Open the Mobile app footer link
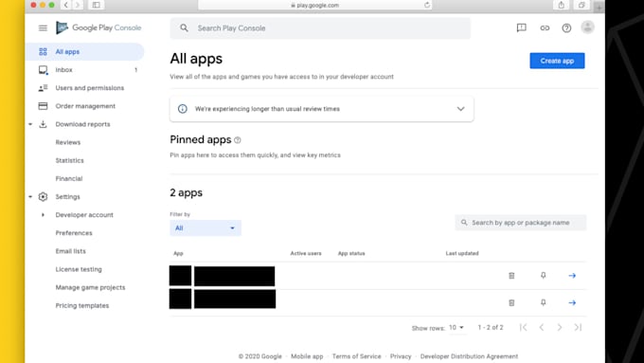This screenshot has width=644, height=363. pyautogui.click(x=307, y=356)
